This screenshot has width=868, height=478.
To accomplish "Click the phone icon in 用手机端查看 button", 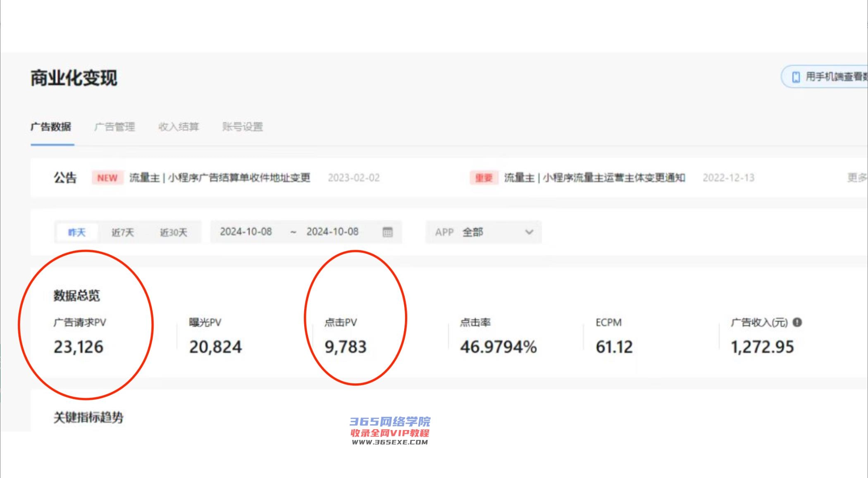I will pyautogui.click(x=796, y=77).
